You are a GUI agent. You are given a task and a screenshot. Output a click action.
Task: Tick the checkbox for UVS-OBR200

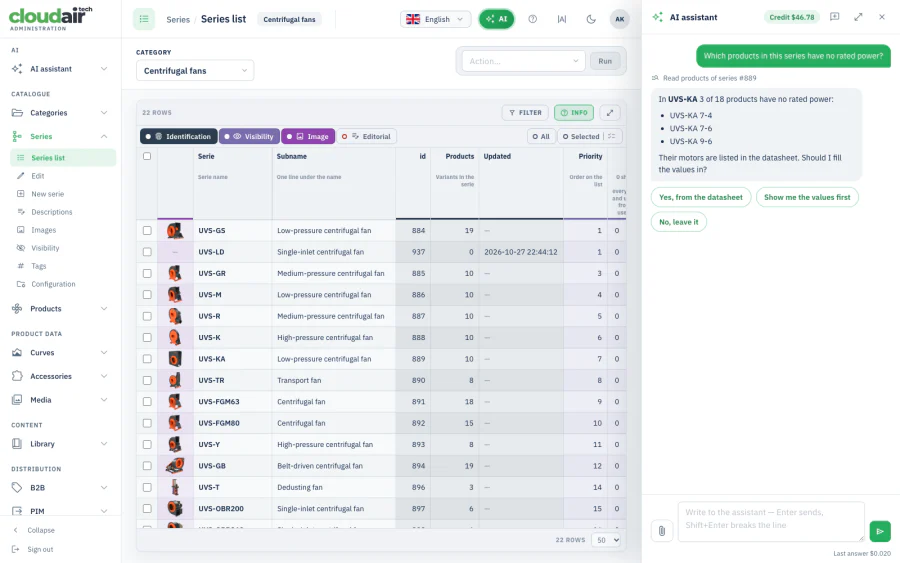147,508
